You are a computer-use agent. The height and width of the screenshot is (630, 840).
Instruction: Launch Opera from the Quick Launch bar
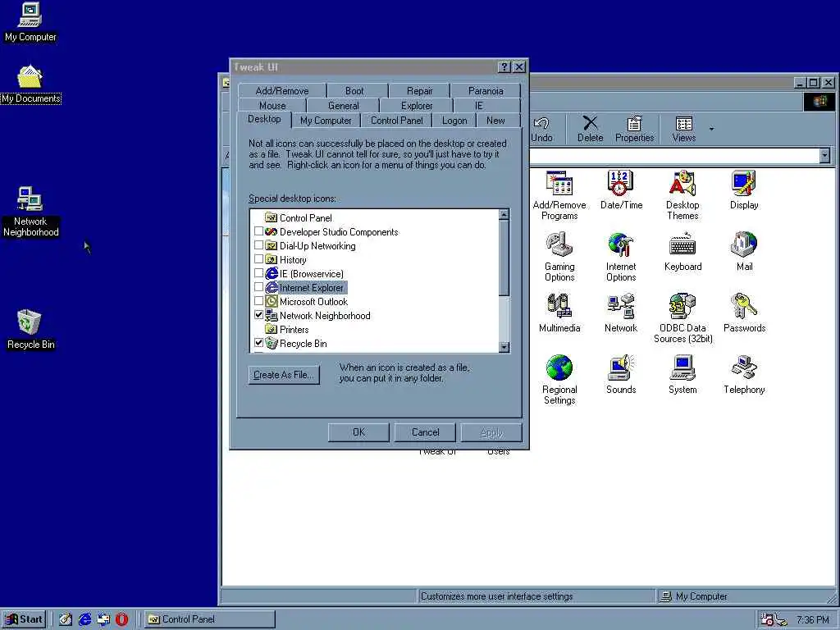coord(121,619)
